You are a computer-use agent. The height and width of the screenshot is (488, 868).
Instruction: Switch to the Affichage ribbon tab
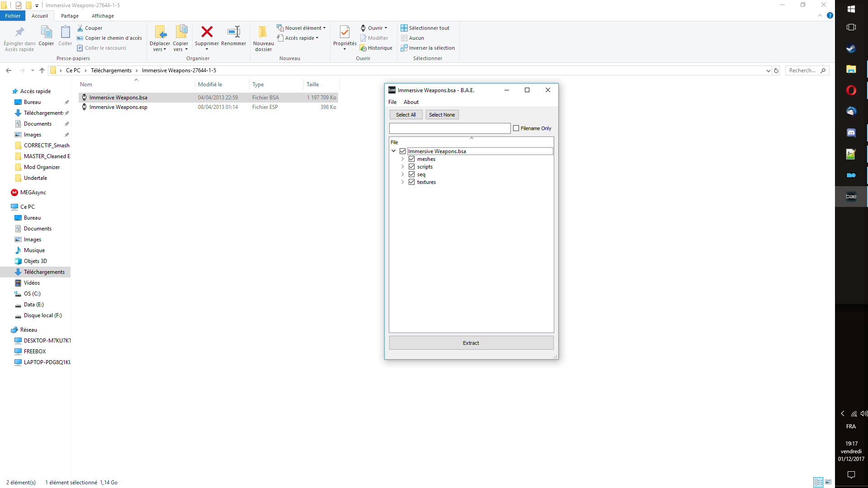pyautogui.click(x=103, y=16)
